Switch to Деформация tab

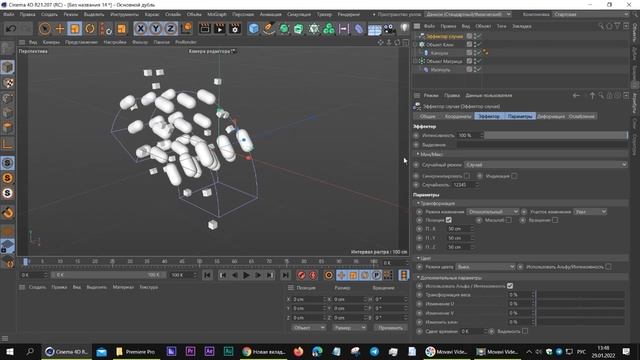coord(551,116)
